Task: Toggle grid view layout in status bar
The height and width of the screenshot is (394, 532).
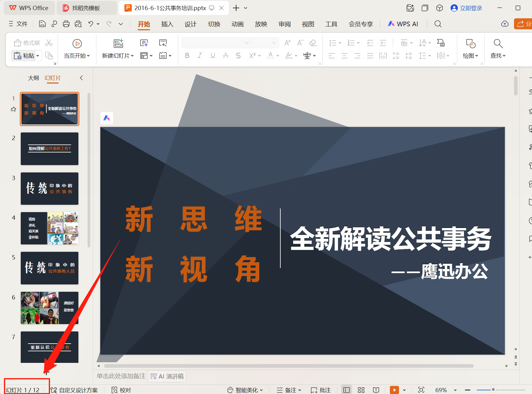Action: click(361, 390)
